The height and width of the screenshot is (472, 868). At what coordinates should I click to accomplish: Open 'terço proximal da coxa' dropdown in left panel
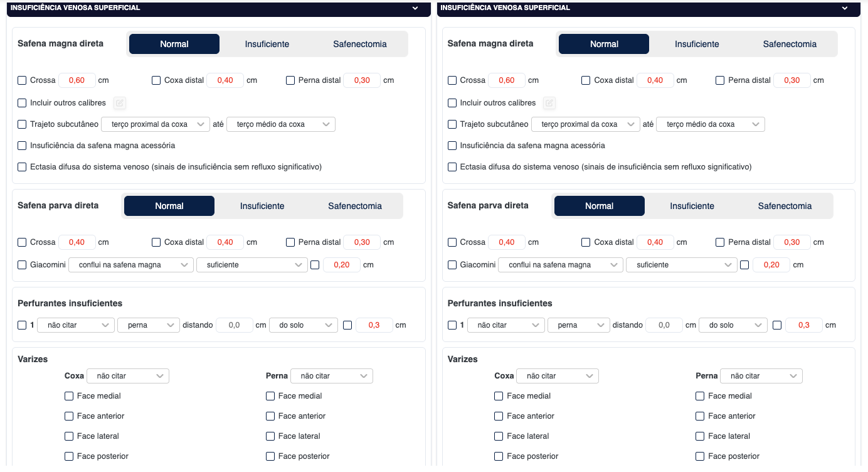(155, 124)
